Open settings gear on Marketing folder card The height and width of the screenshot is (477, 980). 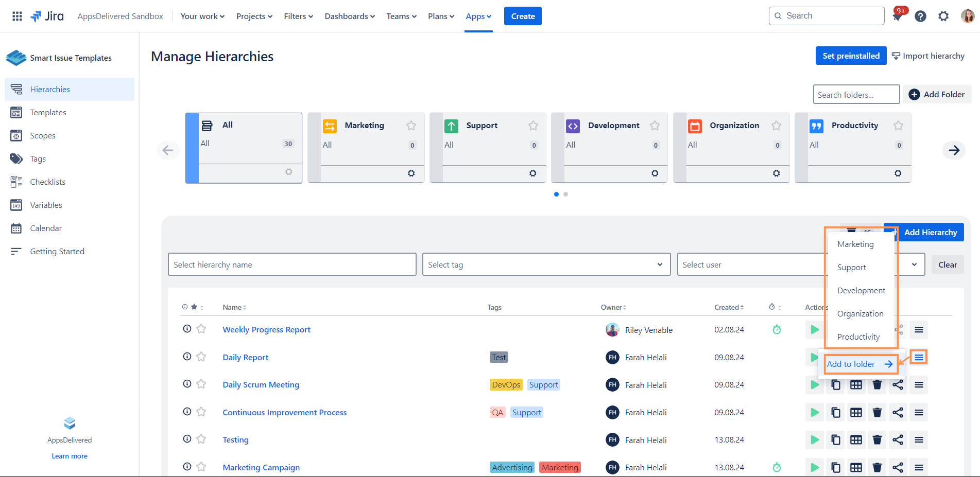pyautogui.click(x=411, y=173)
